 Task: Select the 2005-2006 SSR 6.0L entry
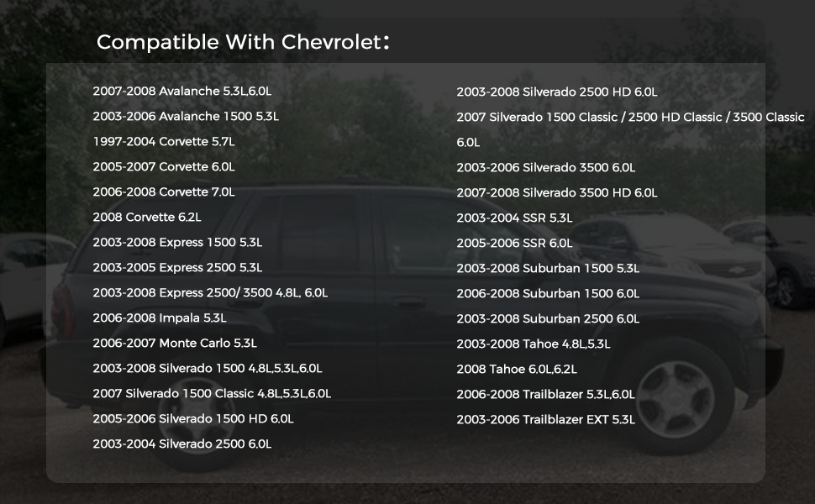[x=514, y=243]
